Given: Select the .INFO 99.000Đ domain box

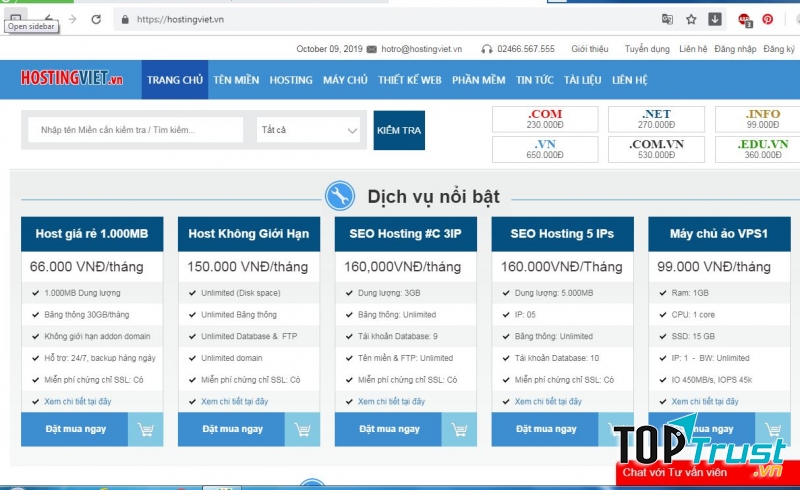Looking at the screenshot, I should coord(758,119).
